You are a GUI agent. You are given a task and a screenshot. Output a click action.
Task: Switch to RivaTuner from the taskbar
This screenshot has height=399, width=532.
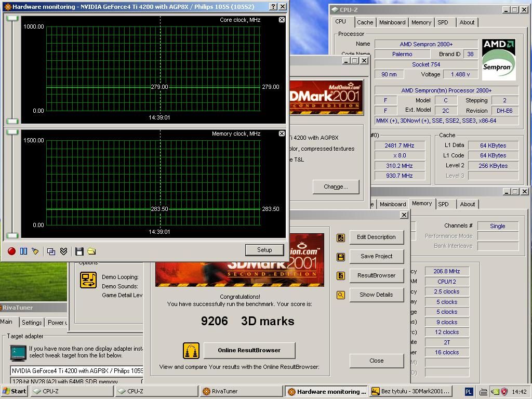(x=241, y=391)
